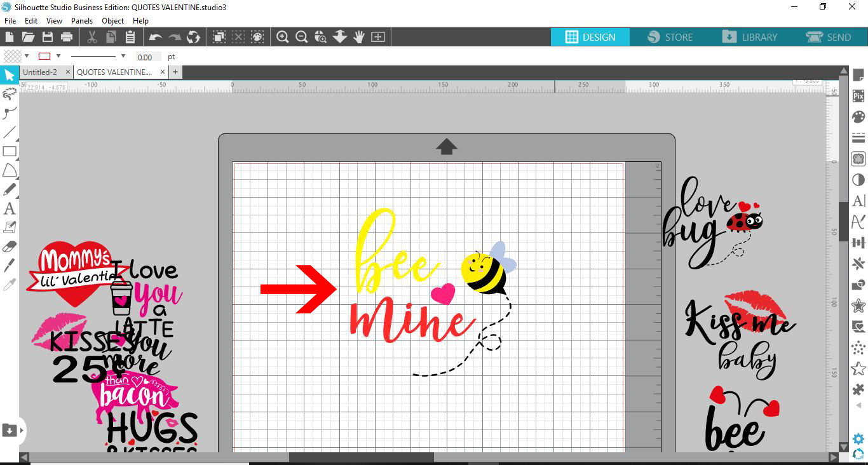Activate the Zoom In tool

(x=283, y=37)
